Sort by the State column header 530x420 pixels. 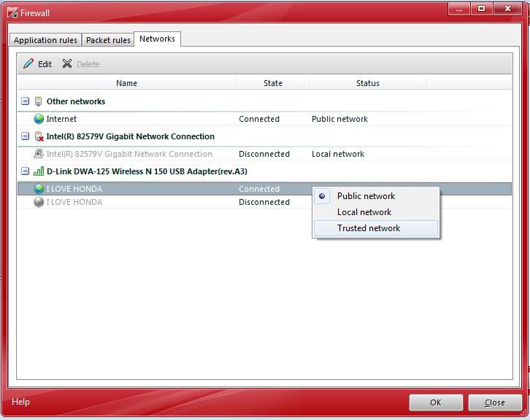tap(273, 83)
